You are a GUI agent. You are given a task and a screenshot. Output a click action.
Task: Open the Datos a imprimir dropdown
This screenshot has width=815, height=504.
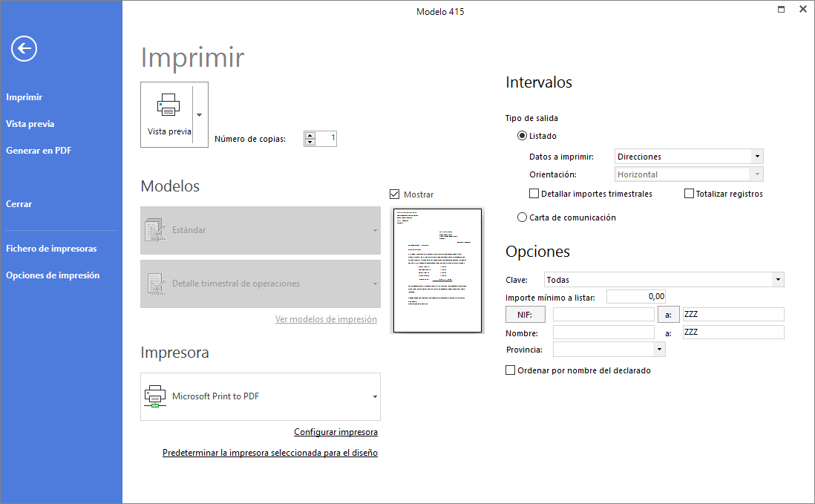[757, 157]
